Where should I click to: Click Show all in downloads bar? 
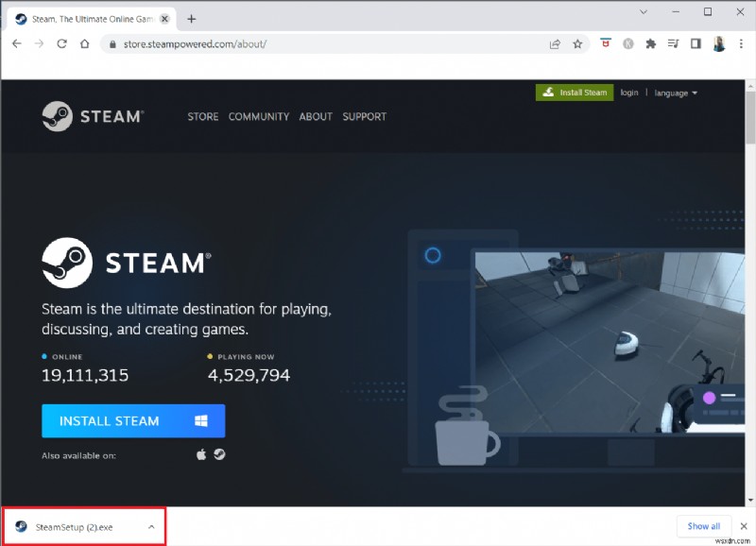click(703, 526)
